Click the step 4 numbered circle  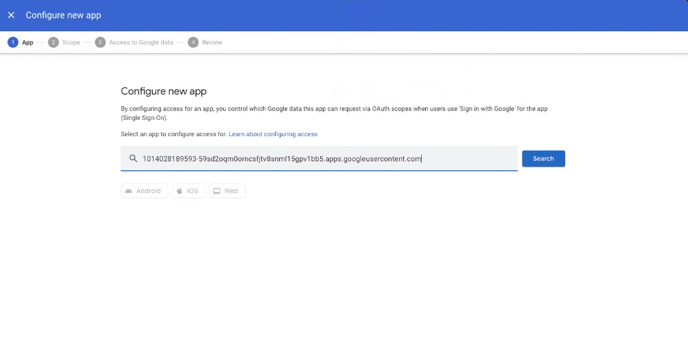point(193,42)
